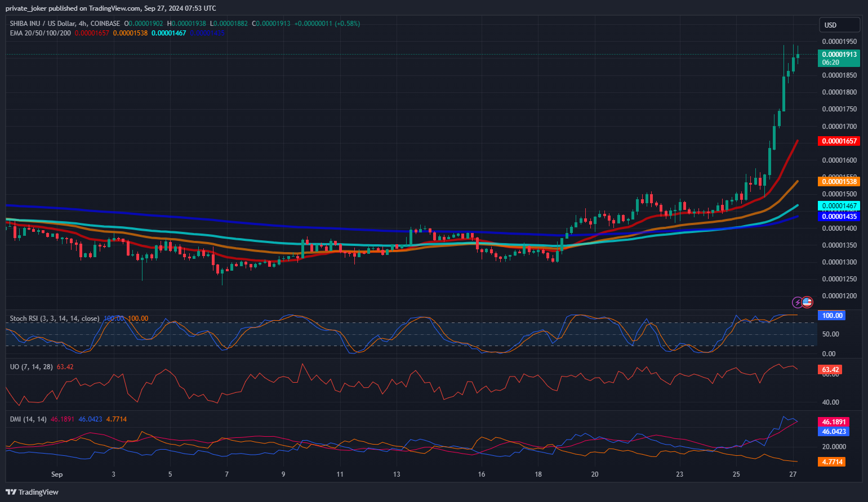The height and width of the screenshot is (502, 868).
Task: Click the pink DMI 46.1891 value tag
Action: coord(834,422)
